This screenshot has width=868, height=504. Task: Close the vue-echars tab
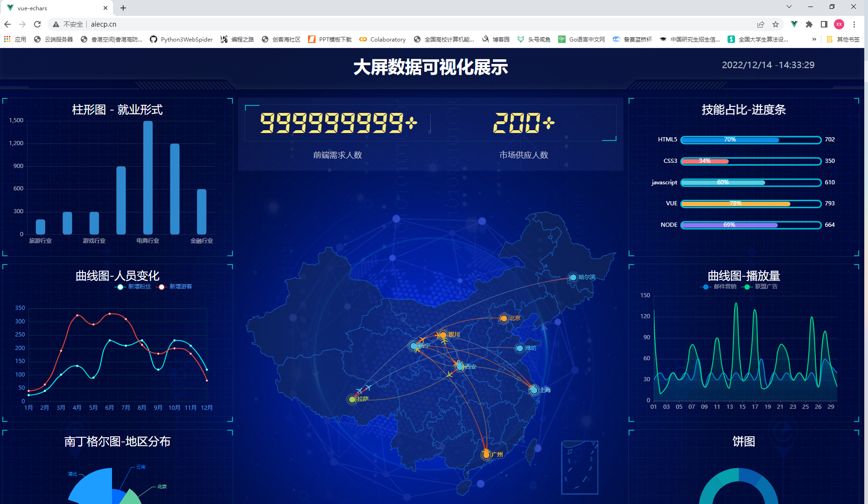click(x=105, y=8)
